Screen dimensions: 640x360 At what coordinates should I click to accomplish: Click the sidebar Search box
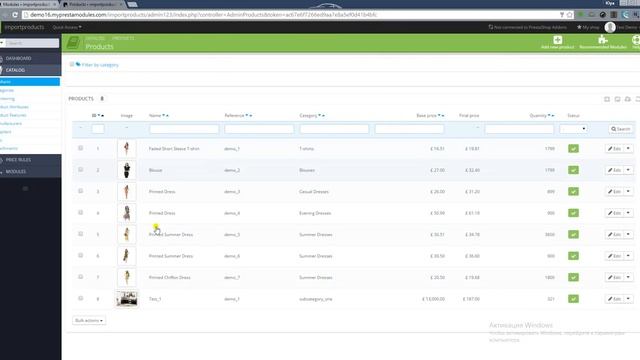pyautogui.click(x=32, y=43)
